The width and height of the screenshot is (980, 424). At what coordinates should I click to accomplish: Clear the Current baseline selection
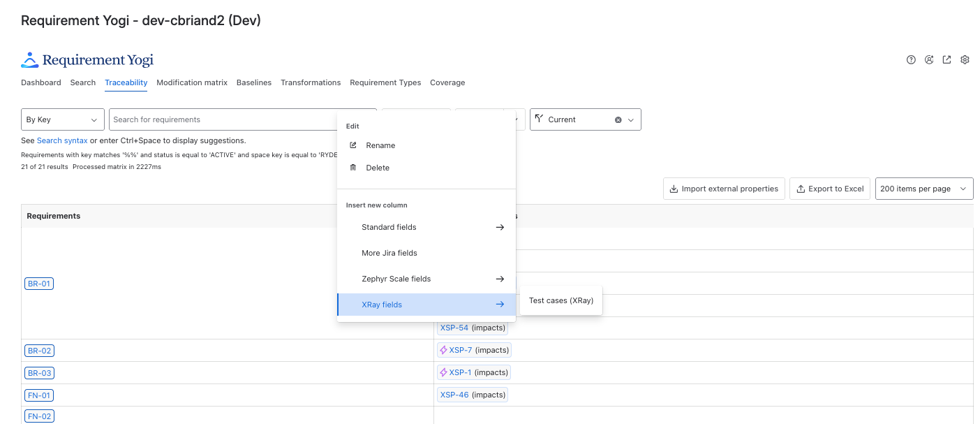point(618,119)
